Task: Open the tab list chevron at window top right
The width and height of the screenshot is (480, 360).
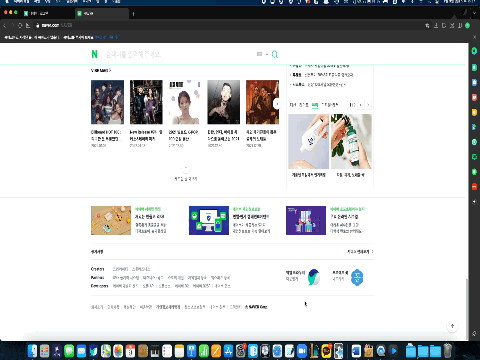Action: click(474, 13)
